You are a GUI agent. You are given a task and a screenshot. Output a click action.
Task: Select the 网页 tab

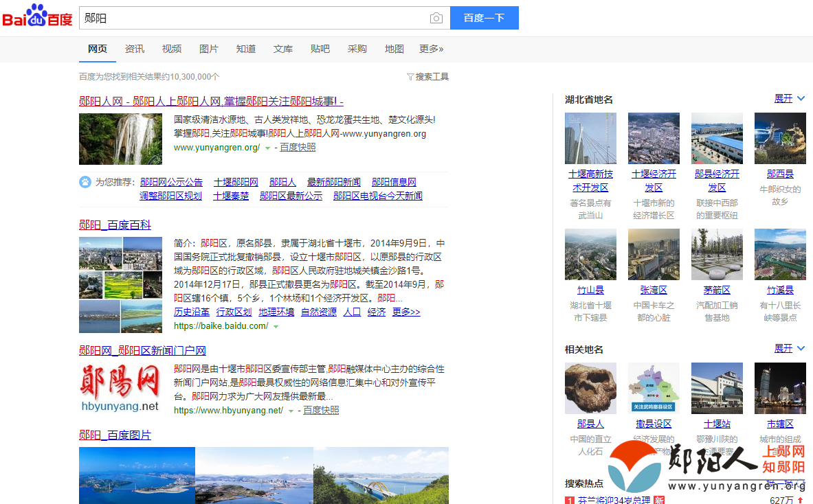click(x=98, y=49)
